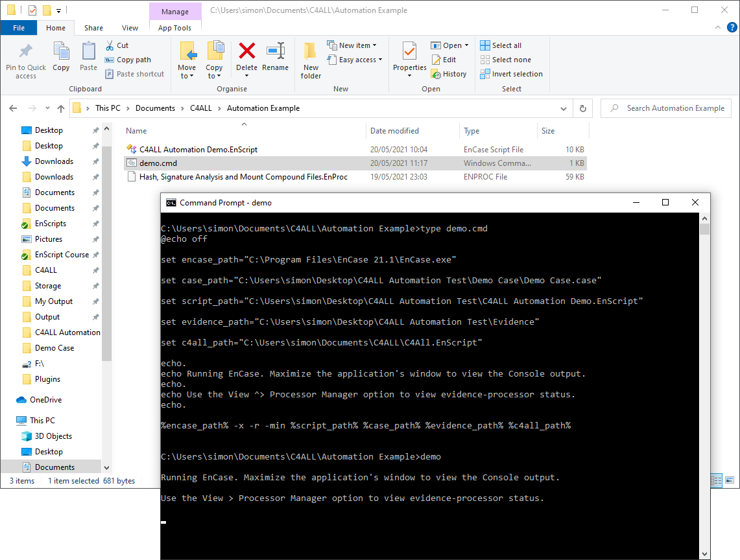Click the Paste ribbon icon
This screenshot has height=560, width=740.
click(x=88, y=51)
